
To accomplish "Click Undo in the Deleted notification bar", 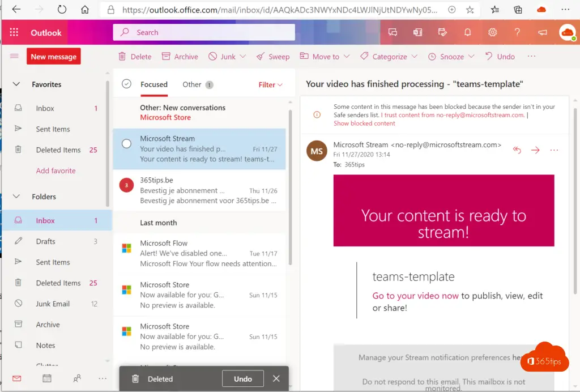I will [242, 378].
